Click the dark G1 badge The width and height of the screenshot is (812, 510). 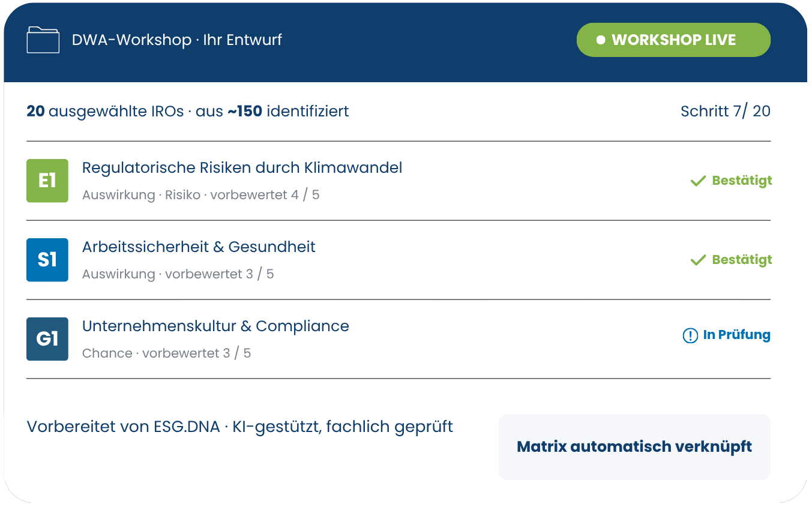pos(47,339)
